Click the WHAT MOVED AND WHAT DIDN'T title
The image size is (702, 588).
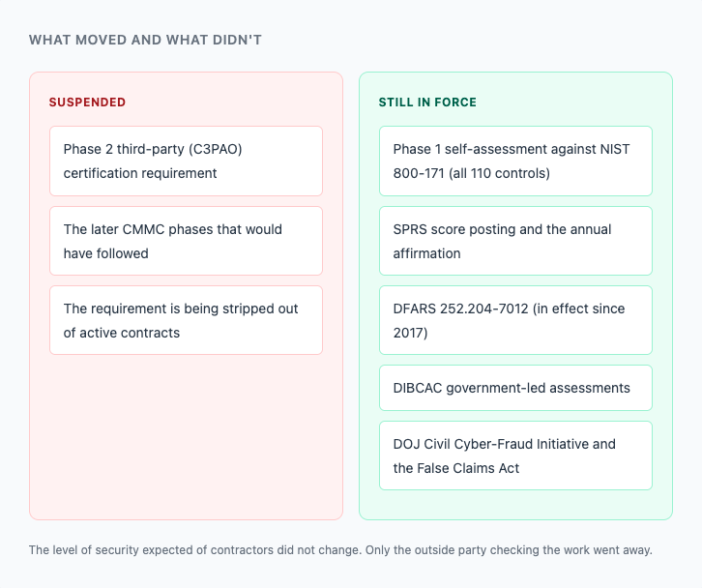point(145,40)
